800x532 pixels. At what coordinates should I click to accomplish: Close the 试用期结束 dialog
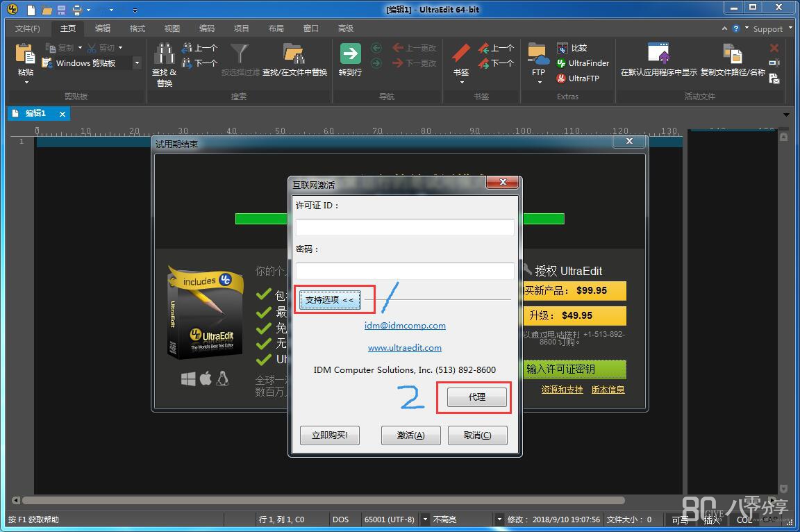coord(630,141)
